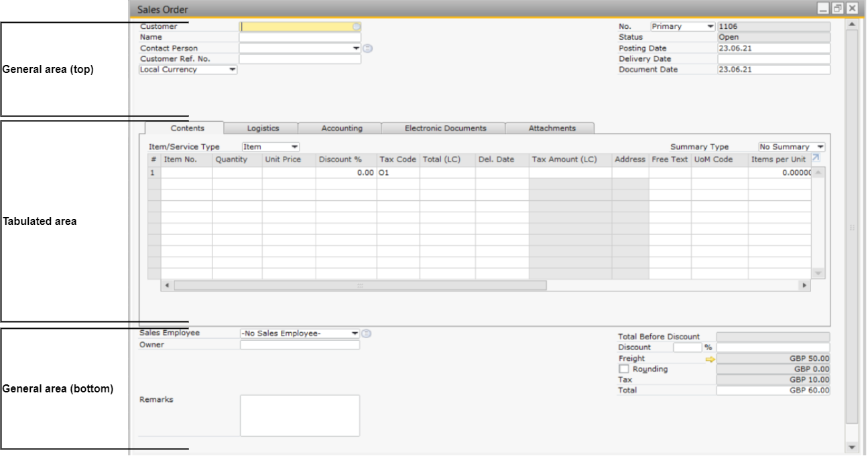The image size is (868, 456).
Task: Click the expand-table arrow icon above the grid
Action: (815, 159)
